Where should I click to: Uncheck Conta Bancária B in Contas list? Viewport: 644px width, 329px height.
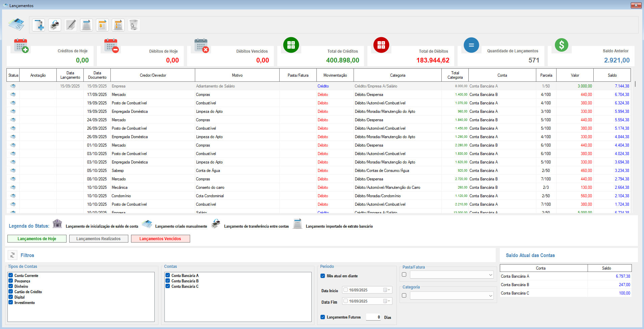point(168,281)
